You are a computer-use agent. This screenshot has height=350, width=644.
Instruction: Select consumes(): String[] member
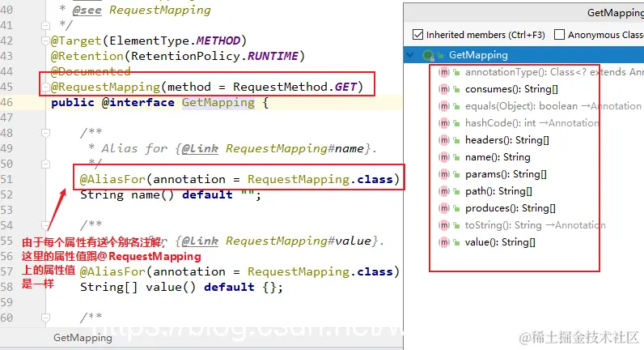click(511, 89)
